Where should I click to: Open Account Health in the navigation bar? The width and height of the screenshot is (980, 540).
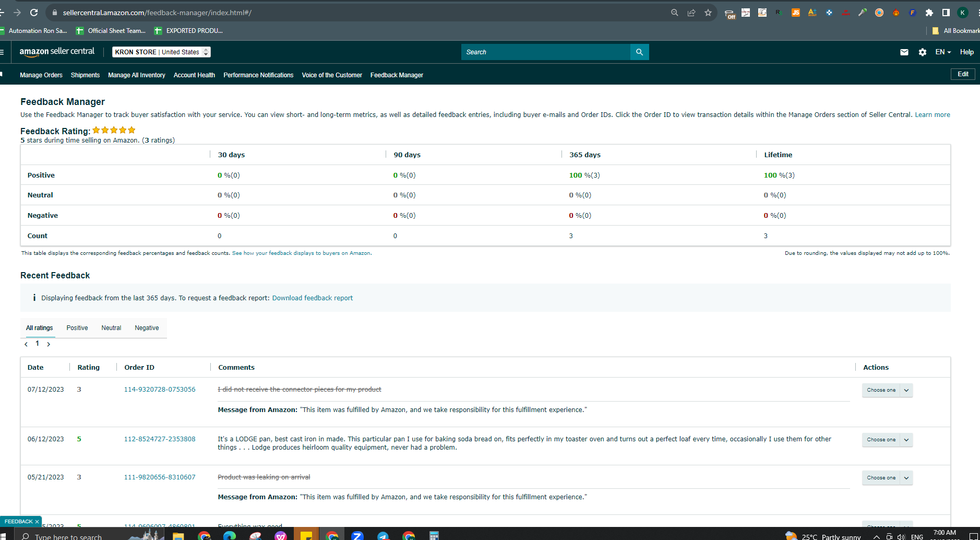(x=194, y=75)
